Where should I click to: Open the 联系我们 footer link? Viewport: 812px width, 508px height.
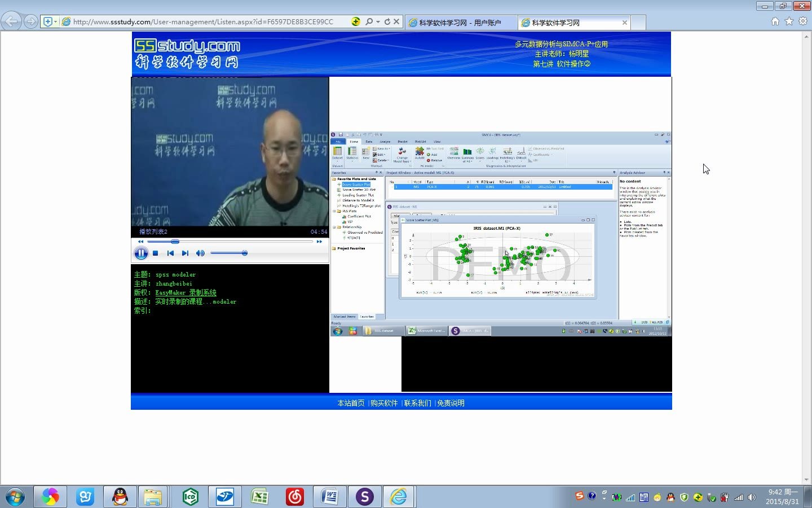click(x=417, y=403)
